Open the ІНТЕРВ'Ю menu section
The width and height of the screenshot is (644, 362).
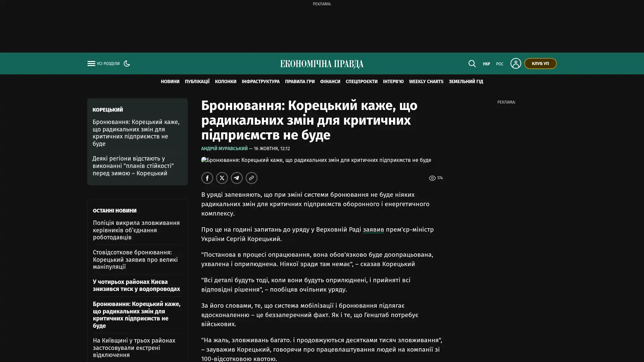coord(393,81)
